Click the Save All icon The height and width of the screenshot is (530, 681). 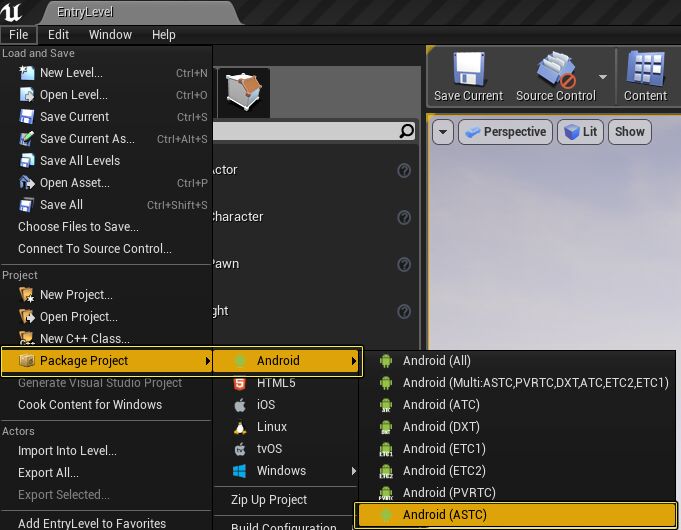(26, 205)
